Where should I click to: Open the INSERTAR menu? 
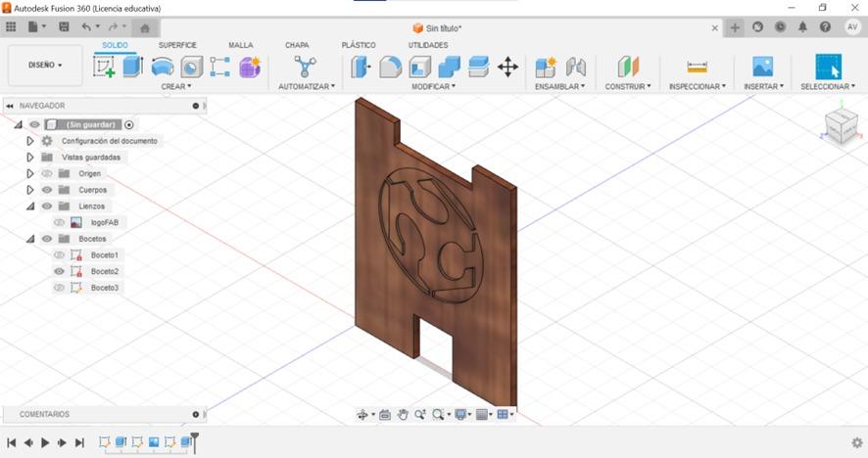click(763, 87)
